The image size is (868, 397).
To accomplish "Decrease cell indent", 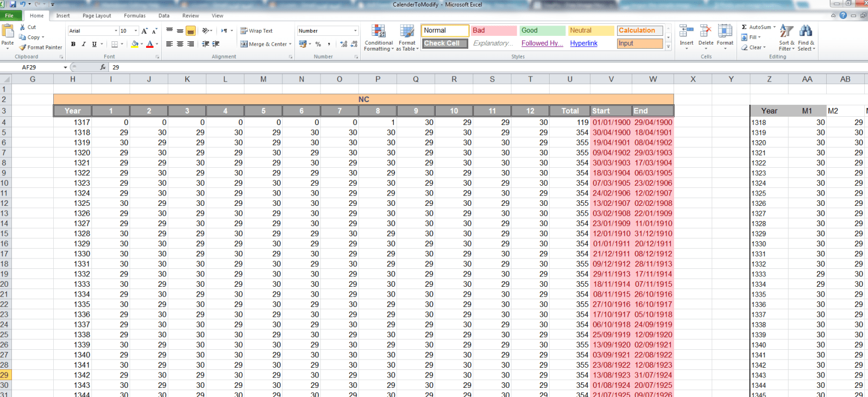I will (205, 44).
